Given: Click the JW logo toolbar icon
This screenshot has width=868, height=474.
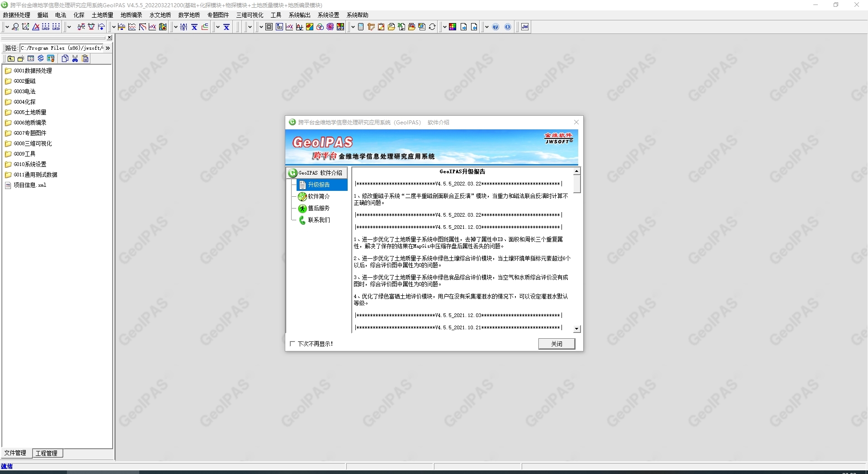Looking at the screenshot, I should (525, 27).
